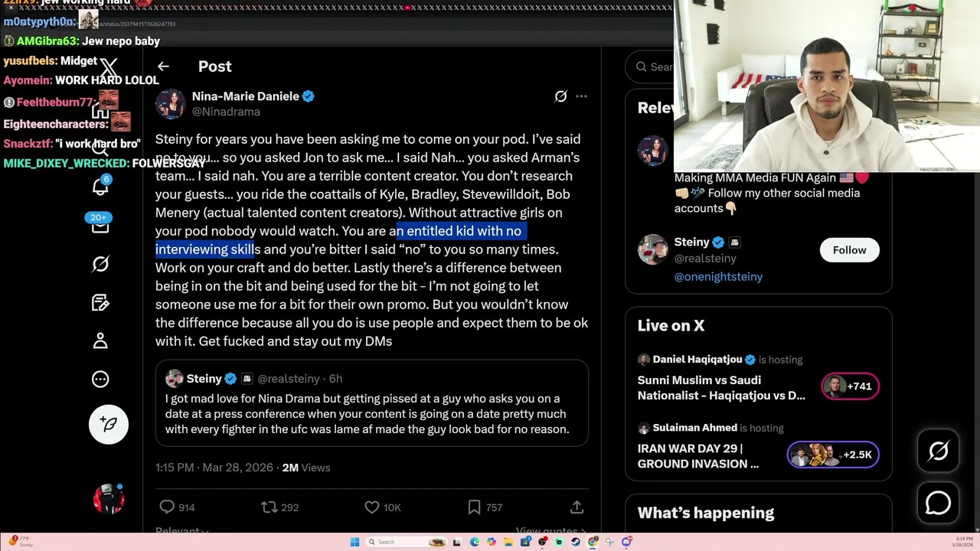
Task: Click the repost icon with 292
Action: coord(269,507)
